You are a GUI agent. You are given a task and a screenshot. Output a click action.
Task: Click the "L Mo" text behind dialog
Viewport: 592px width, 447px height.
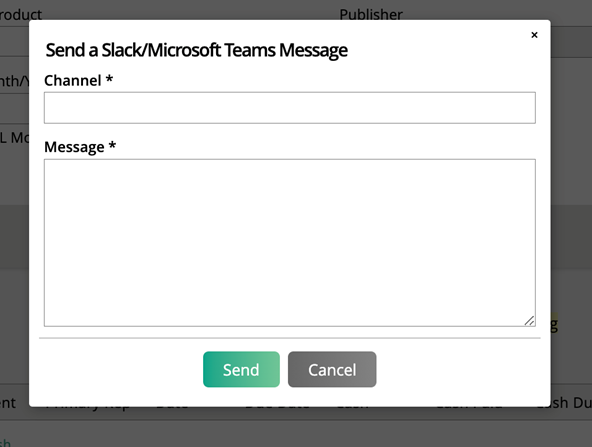tap(14, 138)
